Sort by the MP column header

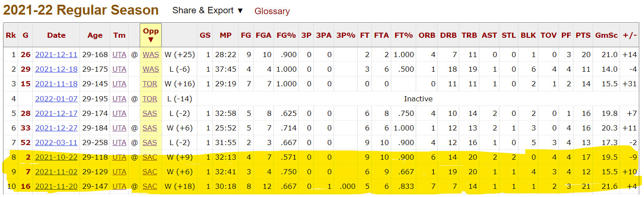pos(225,35)
